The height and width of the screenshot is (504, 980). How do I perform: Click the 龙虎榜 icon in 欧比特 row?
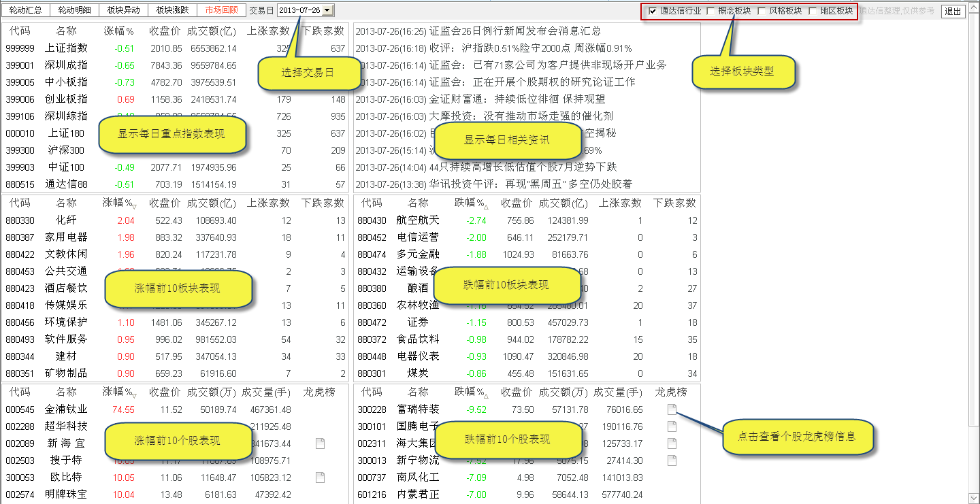320,477
